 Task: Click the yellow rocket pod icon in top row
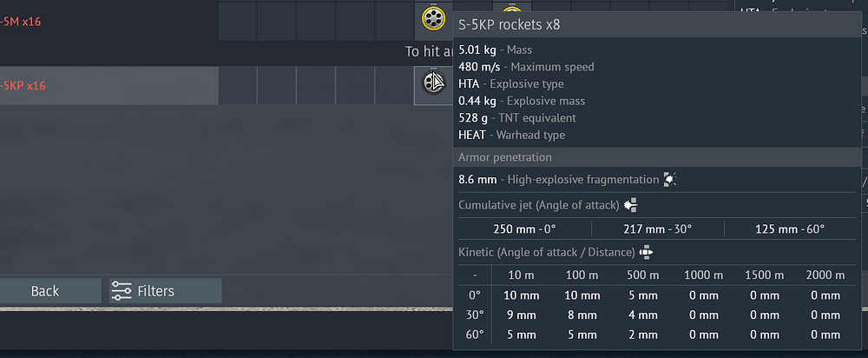[x=432, y=18]
